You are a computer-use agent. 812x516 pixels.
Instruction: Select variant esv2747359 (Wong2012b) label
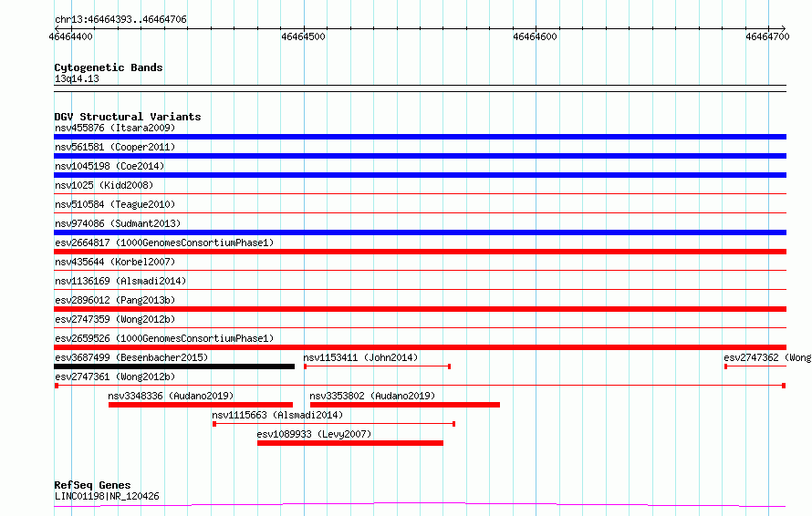pyautogui.click(x=115, y=319)
